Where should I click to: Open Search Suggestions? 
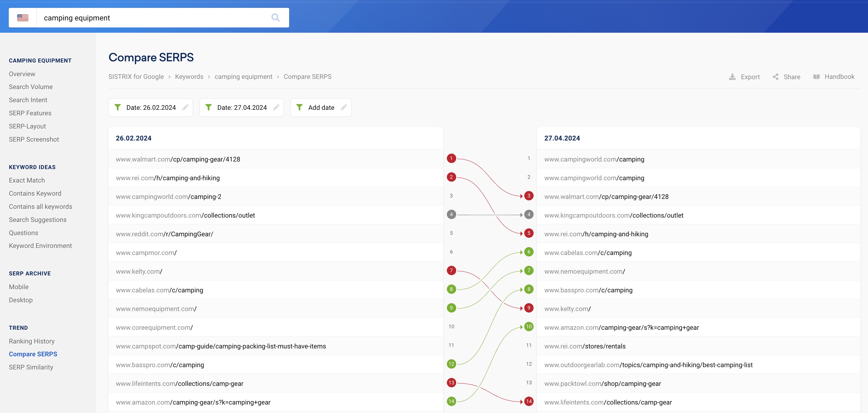(38, 220)
